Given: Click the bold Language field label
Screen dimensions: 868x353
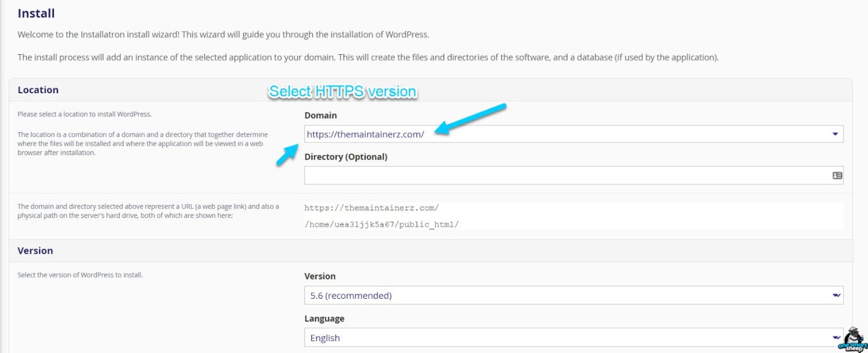Looking at the screenshot, I should (324, 319).
